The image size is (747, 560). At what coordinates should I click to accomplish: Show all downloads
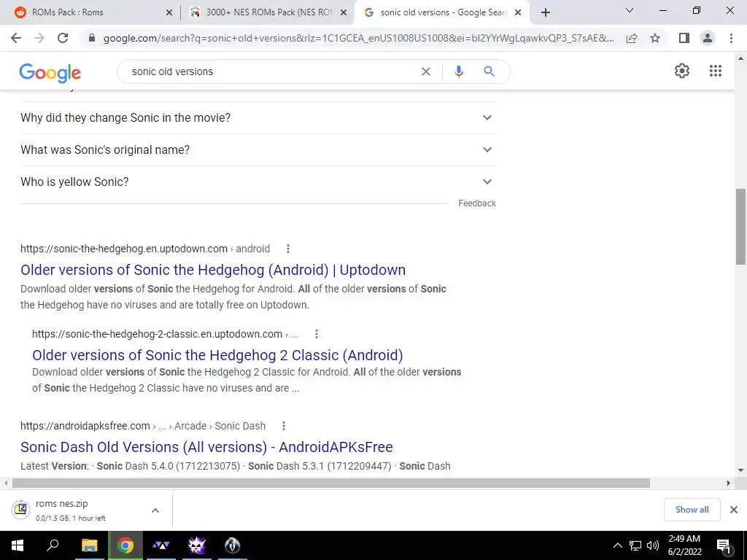point(692,510)
